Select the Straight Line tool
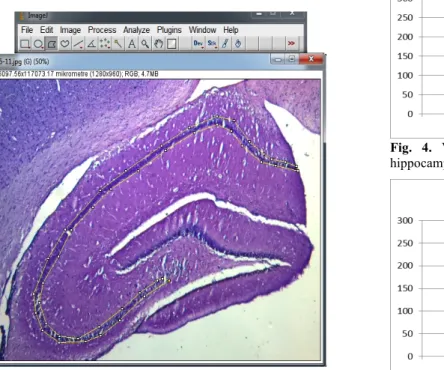 78,44
